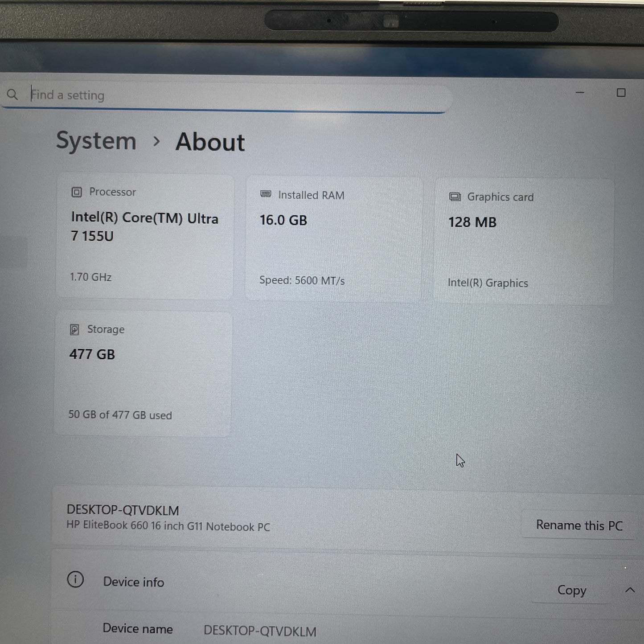Click Intel(R) Core(TM) Ultra 7 155U text
Screen dimensions: 644x644
[x=145, y=227]
